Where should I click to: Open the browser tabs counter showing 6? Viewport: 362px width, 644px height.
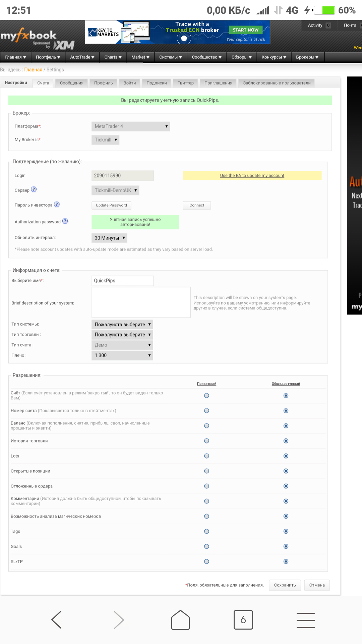coord(243,620)
